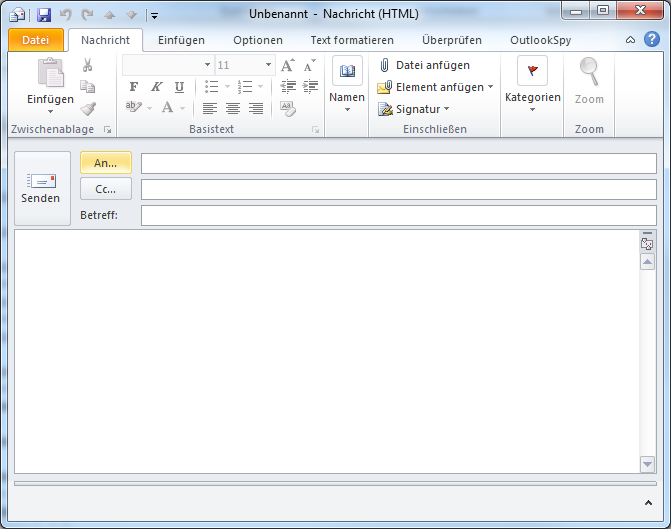Click the Kategorien flag icon
This screenshot has height=529, width=671.
click(532, 71)
